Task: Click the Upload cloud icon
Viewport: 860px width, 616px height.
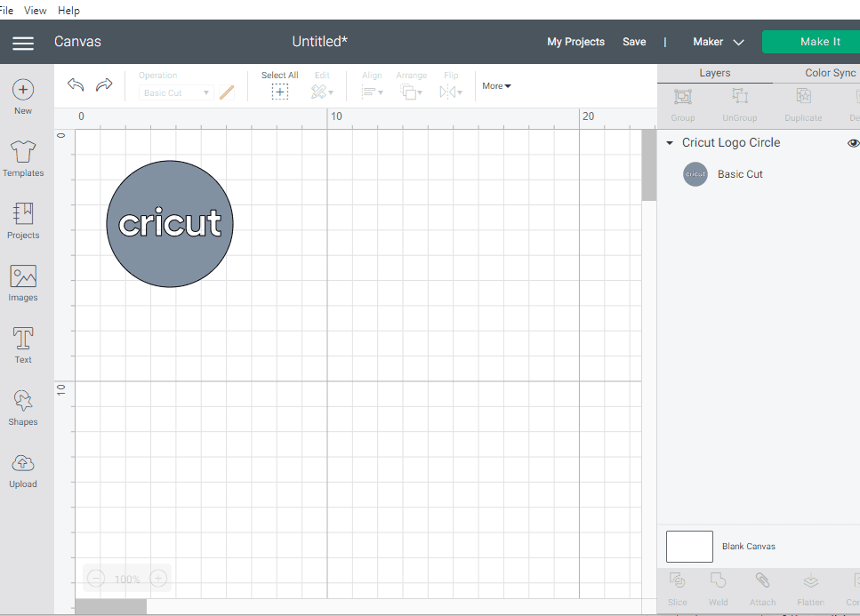Action: 23,463
